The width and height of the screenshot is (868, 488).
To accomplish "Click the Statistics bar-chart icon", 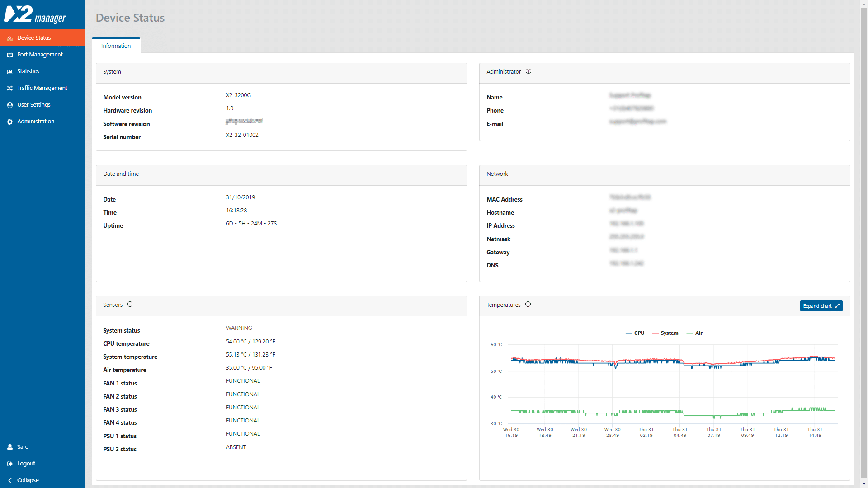I will (10, 71).
